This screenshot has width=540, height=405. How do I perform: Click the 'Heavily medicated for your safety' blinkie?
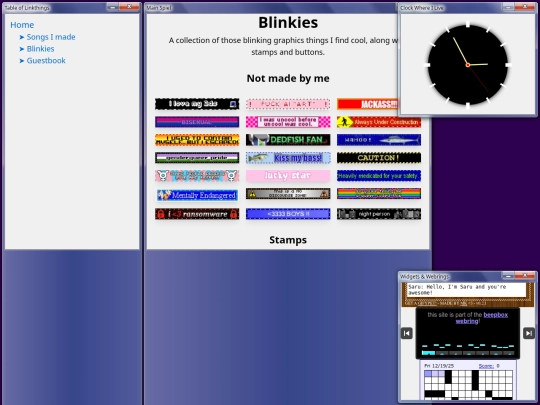[x=379, y=176]
